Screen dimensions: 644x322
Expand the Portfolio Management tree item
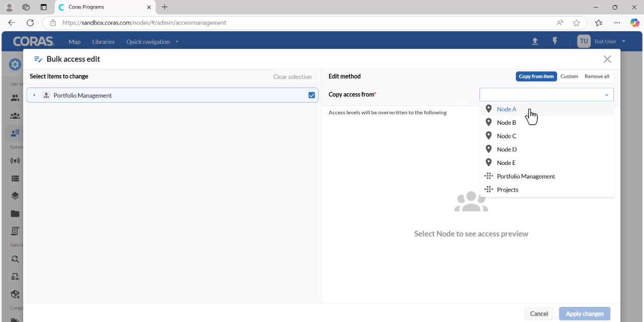pos(34,95)
